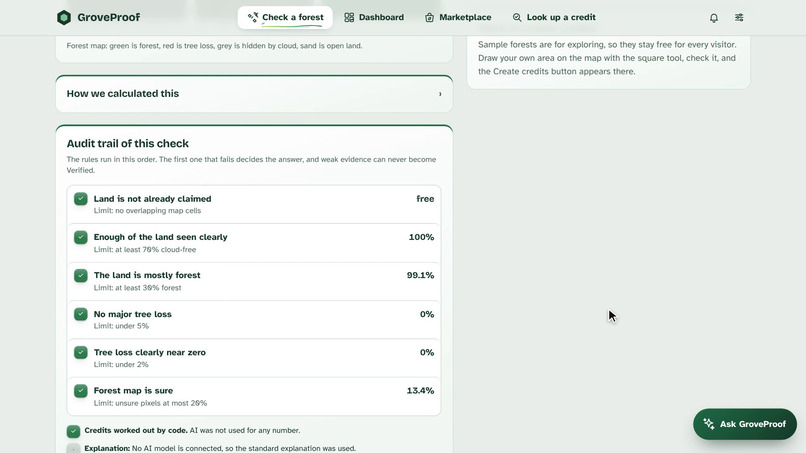Open the Check a forest tab
This screenshot has height=453, width=806.
pyautogui.click(x=285, y=17)
